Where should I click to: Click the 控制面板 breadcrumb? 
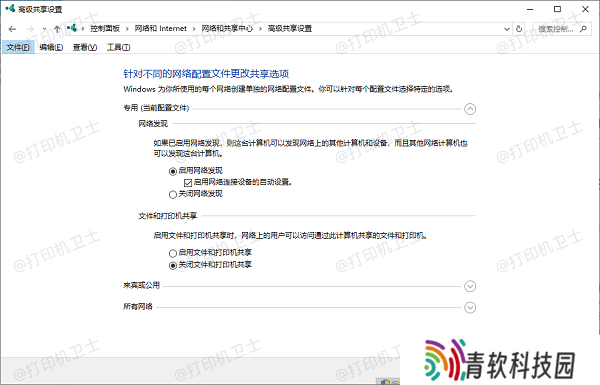pyautogui.click(x=105, y=28)
